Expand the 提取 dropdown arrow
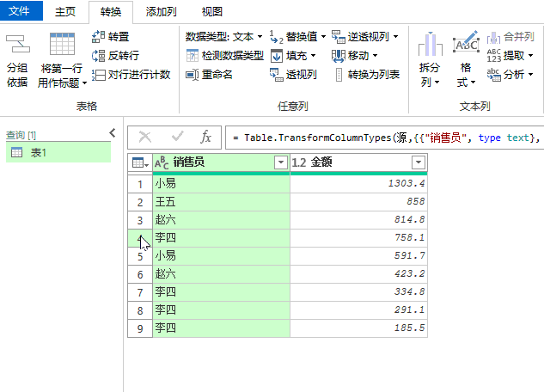The image size is (544, 392). (x=531, y=56)
